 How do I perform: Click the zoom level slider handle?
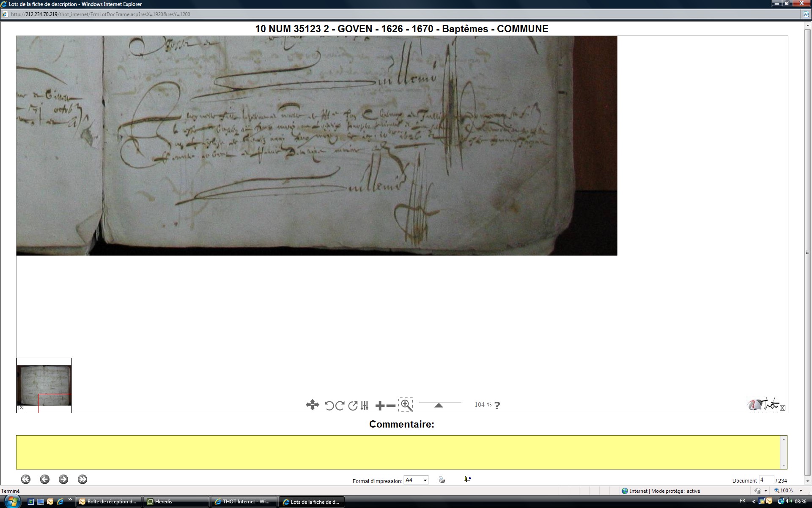click(439, 405)
